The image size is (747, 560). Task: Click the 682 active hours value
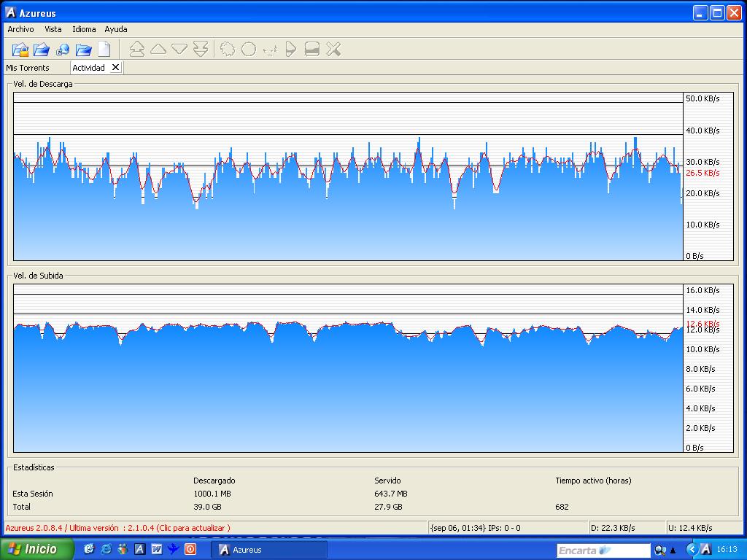[x=562, y=507]
